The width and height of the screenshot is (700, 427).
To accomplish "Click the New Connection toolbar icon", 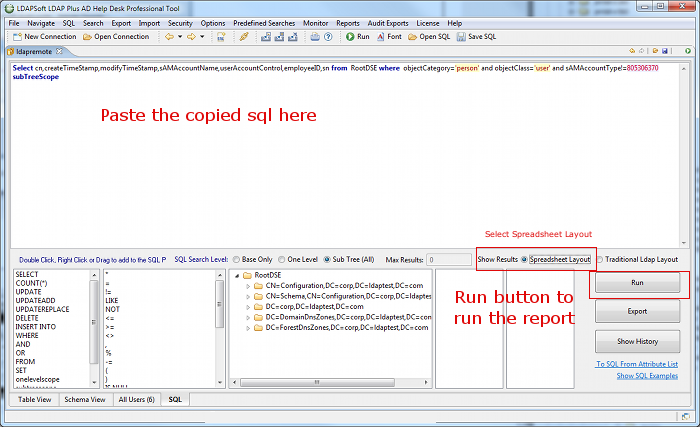I will click(x=17, y=37).
